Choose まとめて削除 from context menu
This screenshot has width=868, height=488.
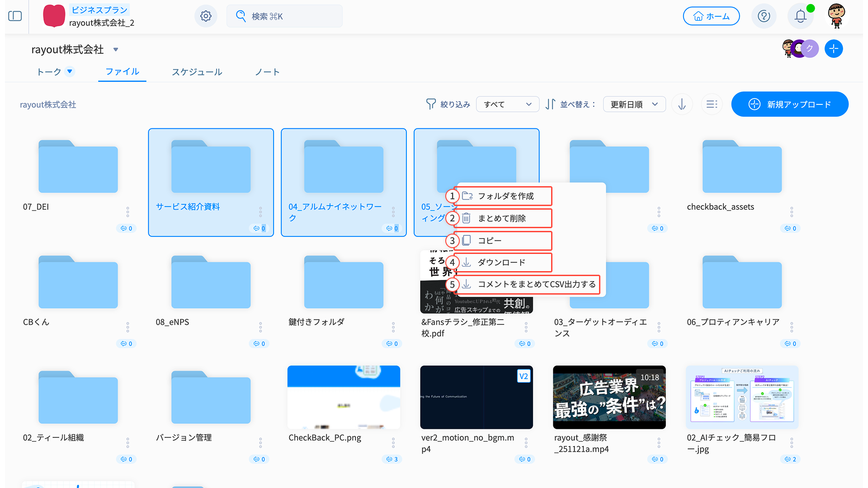(502, 218)
